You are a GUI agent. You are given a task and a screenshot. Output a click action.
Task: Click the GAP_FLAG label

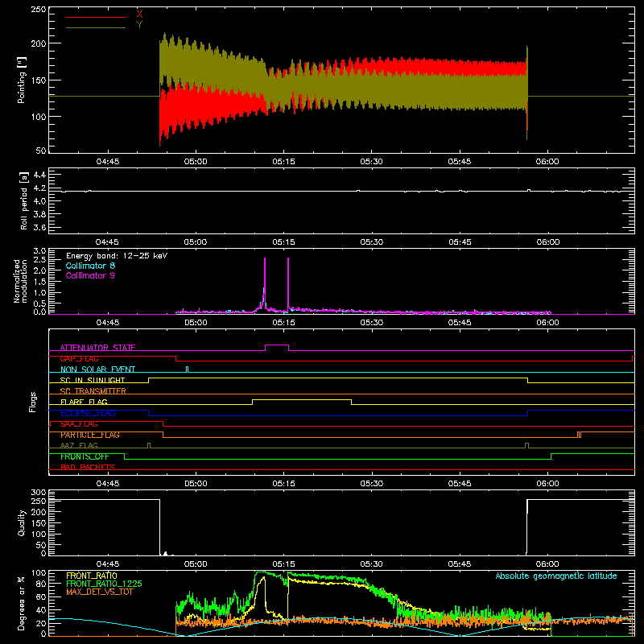(79, 358)
